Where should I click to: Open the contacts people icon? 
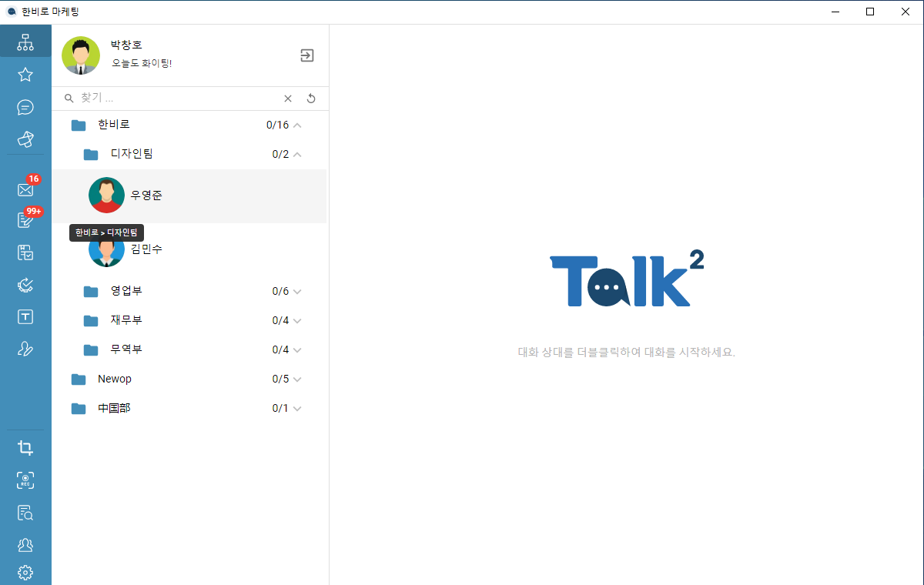tap(25, 545)
